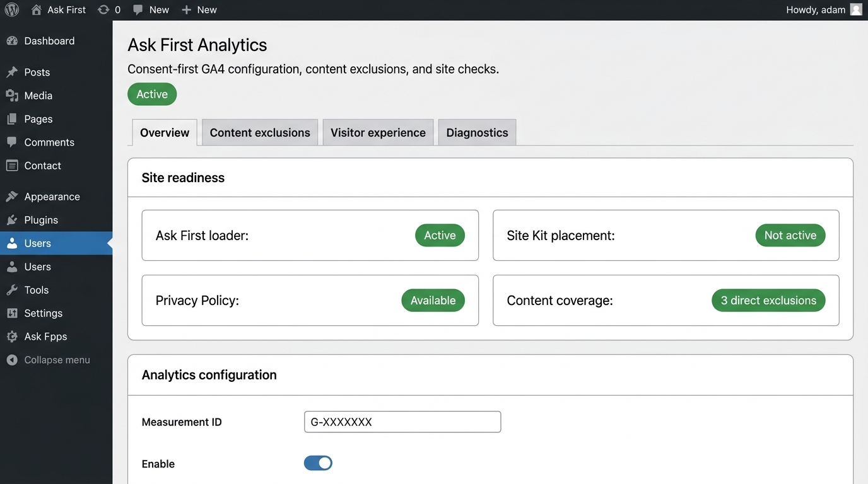Click the highlighted Users menu icon
This screenshot has width=868, height=484.
click(12, 243)
